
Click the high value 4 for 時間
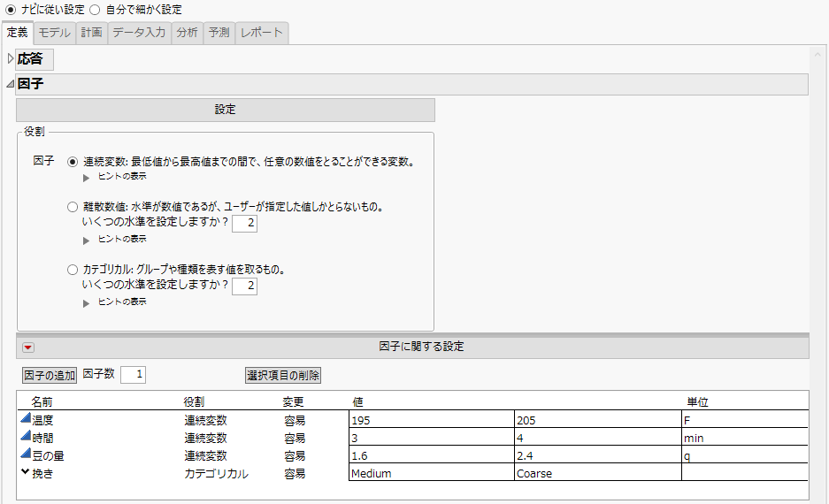pyautogui.click(x=598, y=438)
